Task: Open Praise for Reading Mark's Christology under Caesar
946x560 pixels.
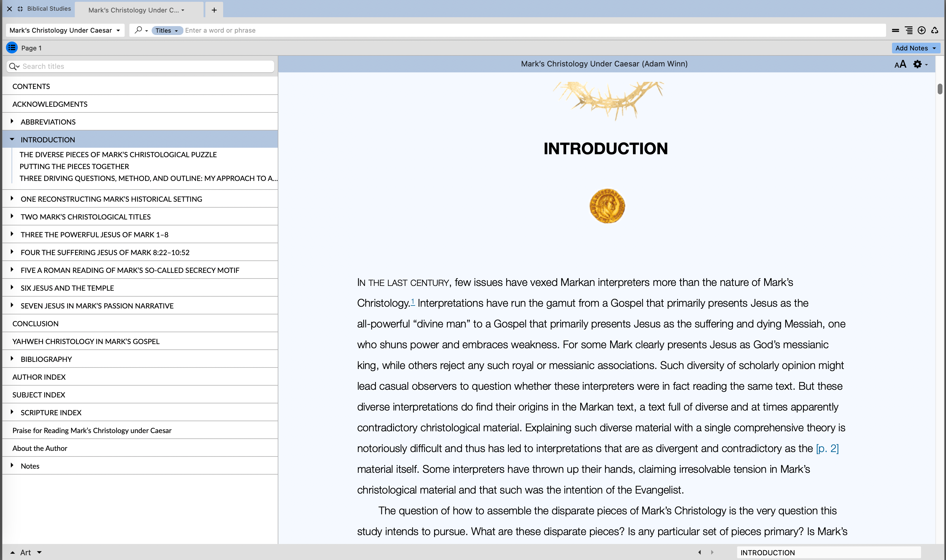Action: (x=140, y=430)
